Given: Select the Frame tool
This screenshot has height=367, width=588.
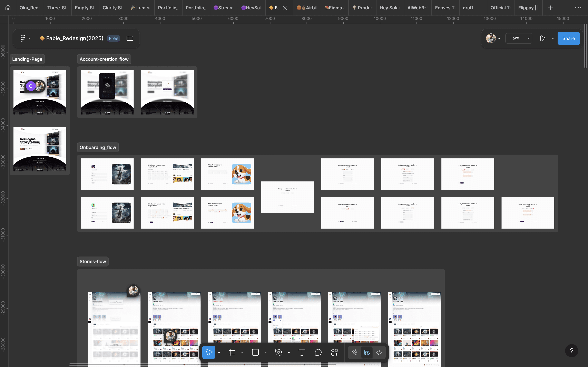Looking at the screenshot, I should click(x=232, y=352).
